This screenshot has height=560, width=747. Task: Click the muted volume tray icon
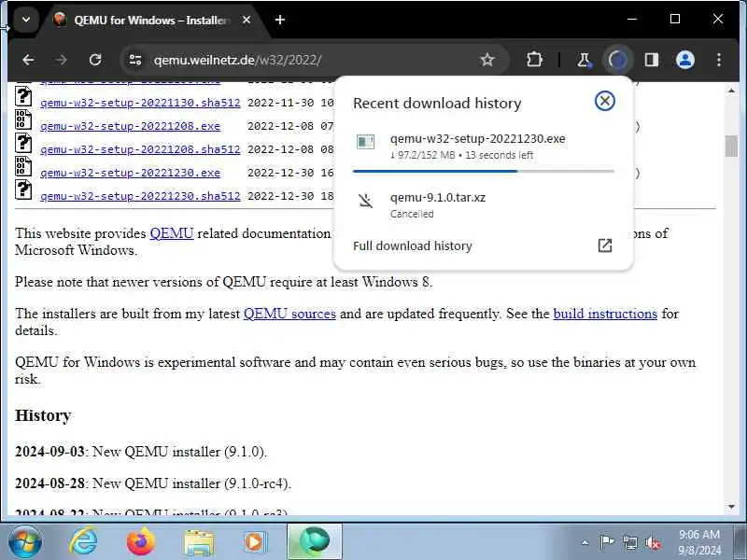click(653, 542)
